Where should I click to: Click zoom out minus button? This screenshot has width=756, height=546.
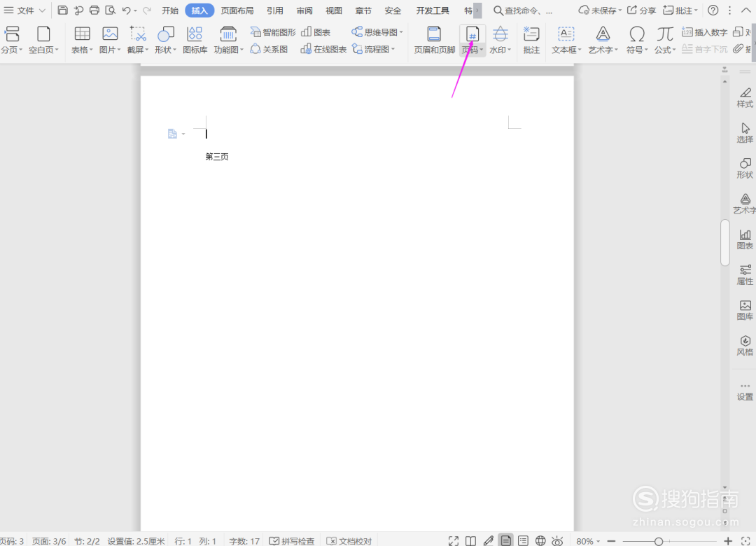click(611, 541)
